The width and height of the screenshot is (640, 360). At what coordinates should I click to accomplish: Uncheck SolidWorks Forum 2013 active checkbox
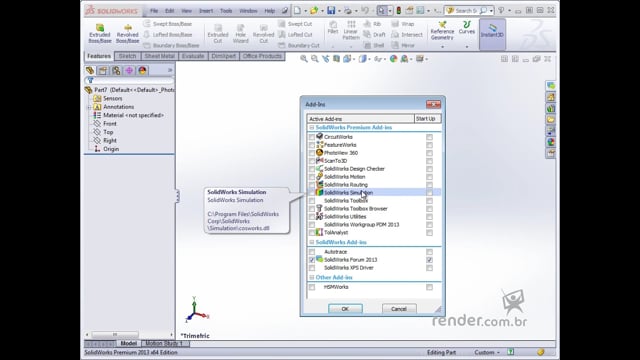312,260
